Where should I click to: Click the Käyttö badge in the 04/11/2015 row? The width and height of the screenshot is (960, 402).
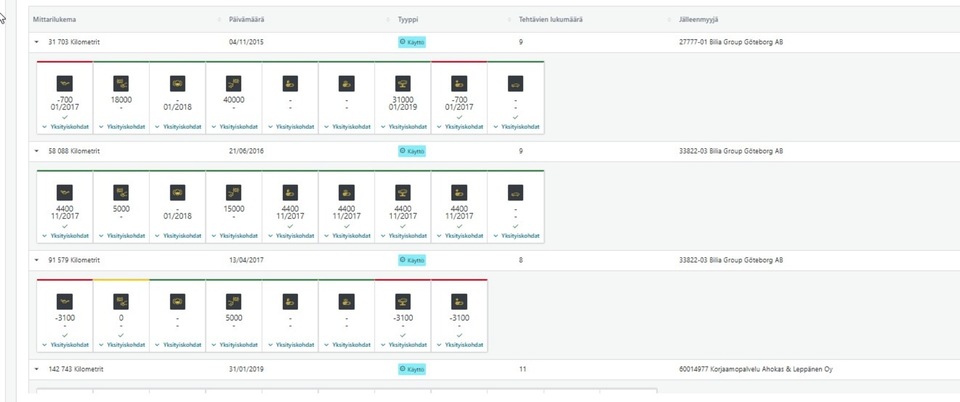(x=412, y=43)
